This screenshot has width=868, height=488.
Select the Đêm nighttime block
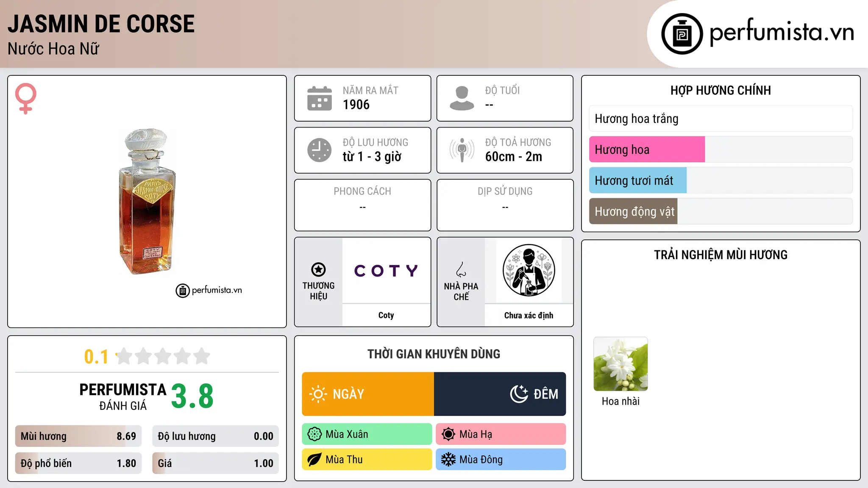tap(500, 394)
